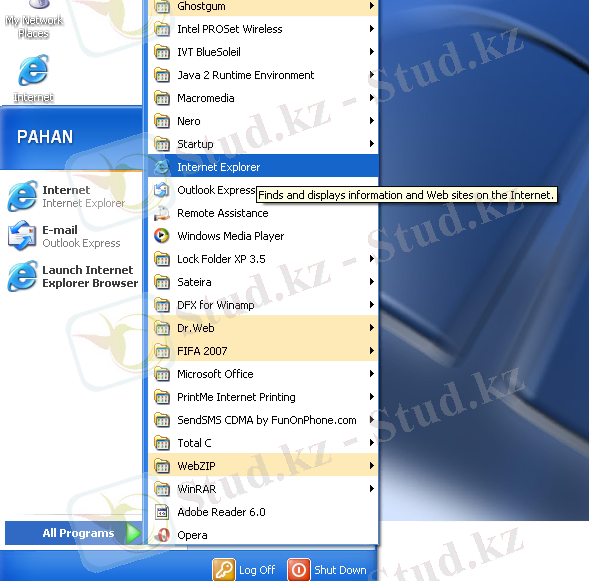The width and height of the screenshot is (589, 581).
Task: Click the Shut Down power icon
Action: (x=299, y=570)
